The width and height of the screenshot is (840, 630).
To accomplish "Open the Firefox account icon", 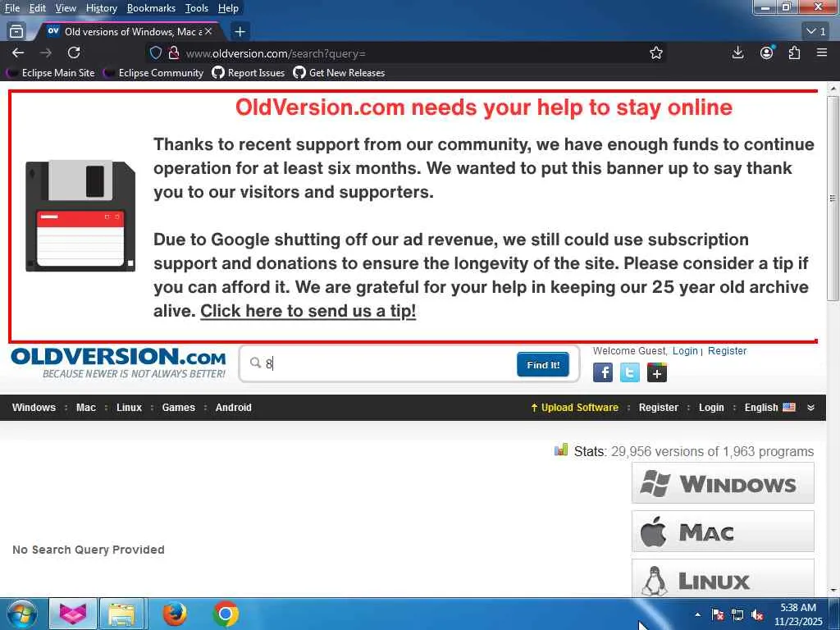I will (767, 52).
